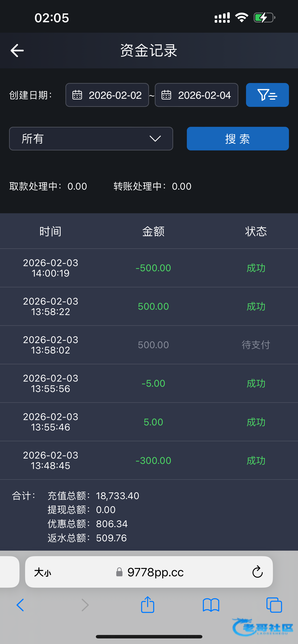Go back in Safari history
The width and height of the screenshot is (298, 644).
coord(20,605)
